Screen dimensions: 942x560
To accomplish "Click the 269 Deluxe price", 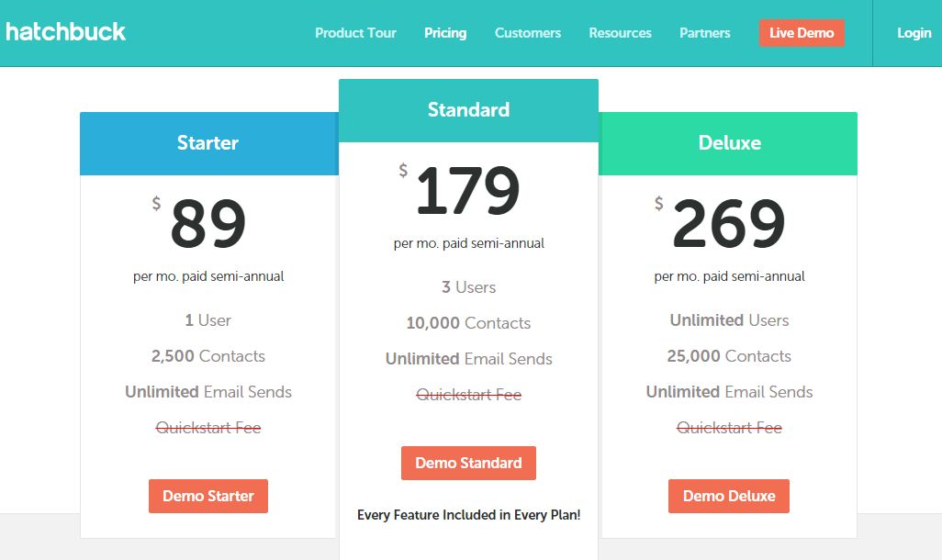I will point(728,224).
